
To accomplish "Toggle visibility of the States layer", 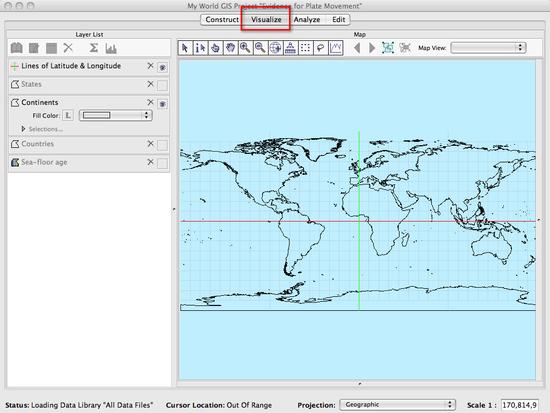I will coord(162,85).
